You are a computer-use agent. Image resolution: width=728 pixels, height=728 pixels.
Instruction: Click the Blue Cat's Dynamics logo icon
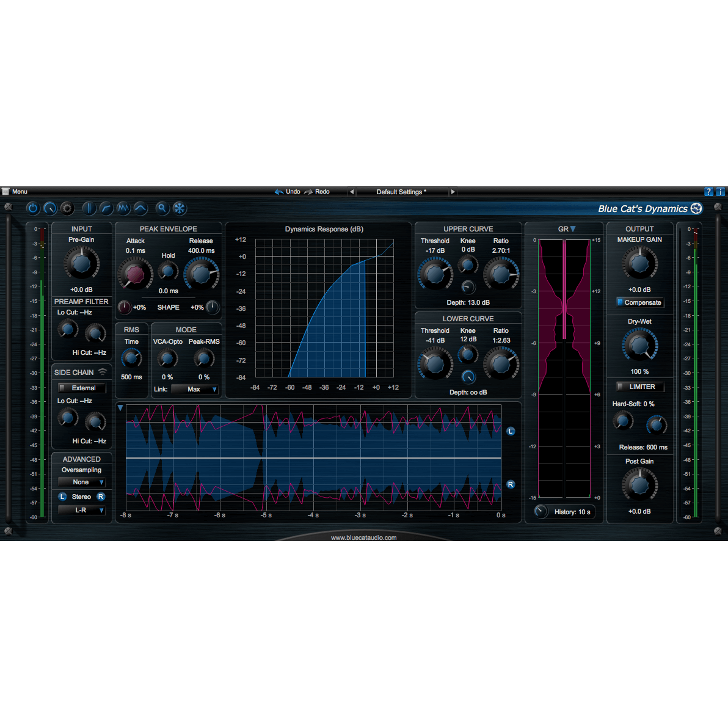point(696,208)
